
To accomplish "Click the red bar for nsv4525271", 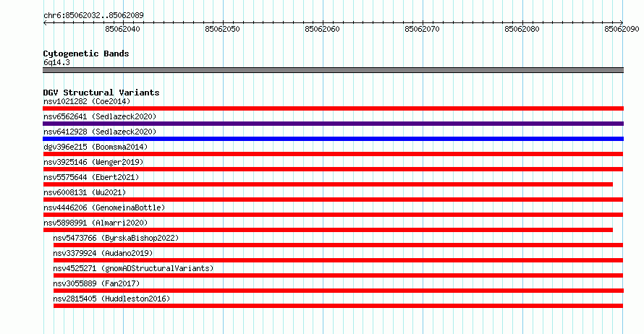I will click(x=338, y=275).
